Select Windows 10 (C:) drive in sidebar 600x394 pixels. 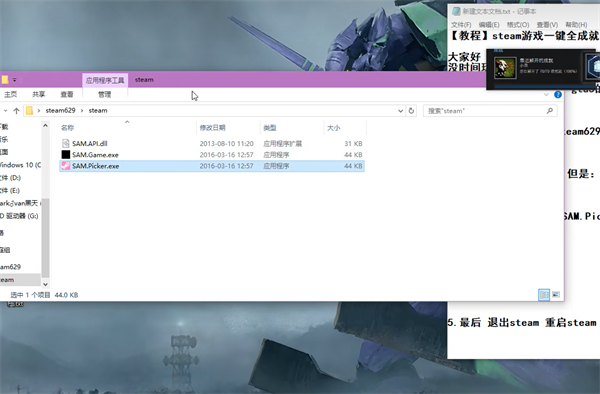(20, 165)
